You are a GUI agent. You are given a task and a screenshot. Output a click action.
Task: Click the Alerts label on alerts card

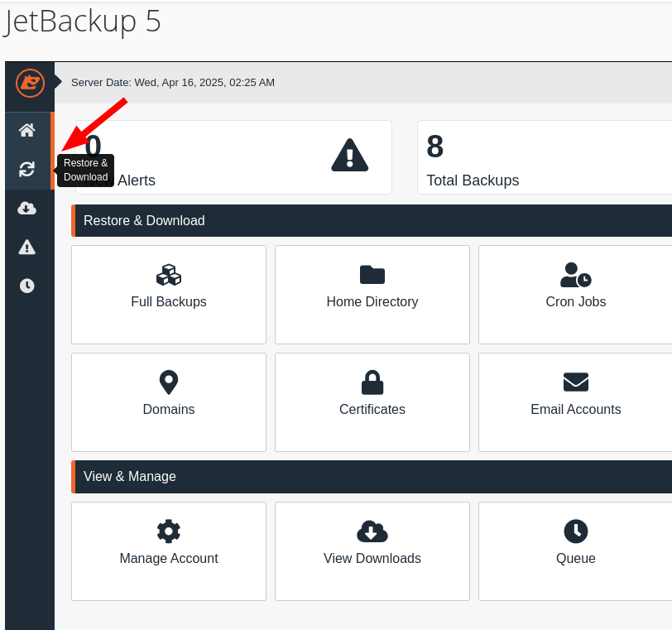pos(137,180)
